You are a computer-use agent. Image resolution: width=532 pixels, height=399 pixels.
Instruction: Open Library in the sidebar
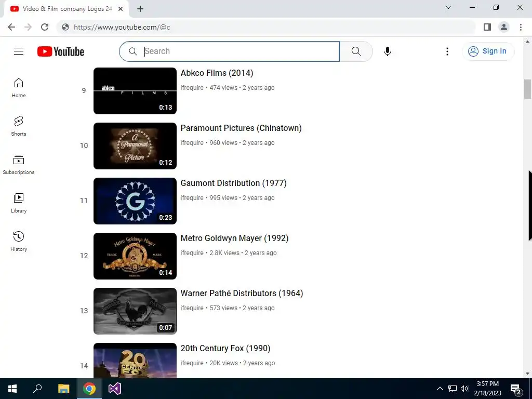coord(19,203)
